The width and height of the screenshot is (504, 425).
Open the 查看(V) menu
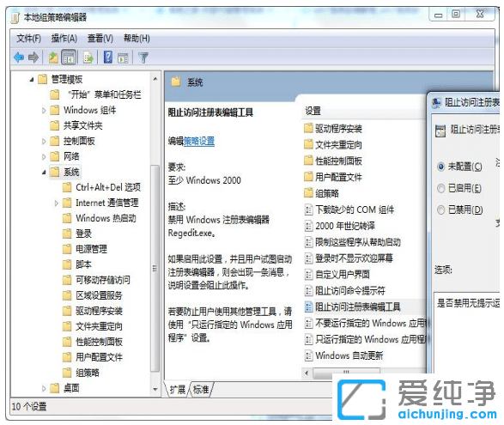(100, 39)
